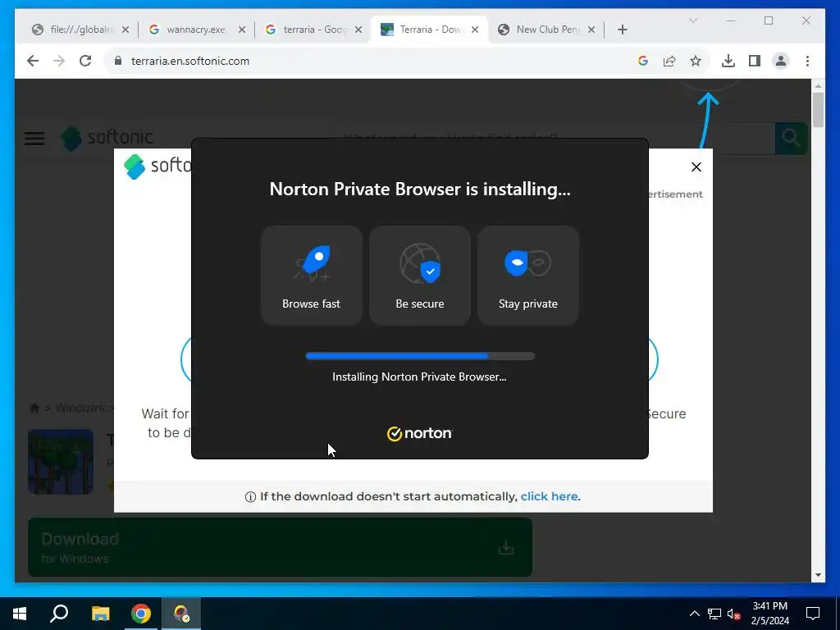Click Chrome icon in taskbar
This screenshot has width=840, height=630.
(141, 614)
